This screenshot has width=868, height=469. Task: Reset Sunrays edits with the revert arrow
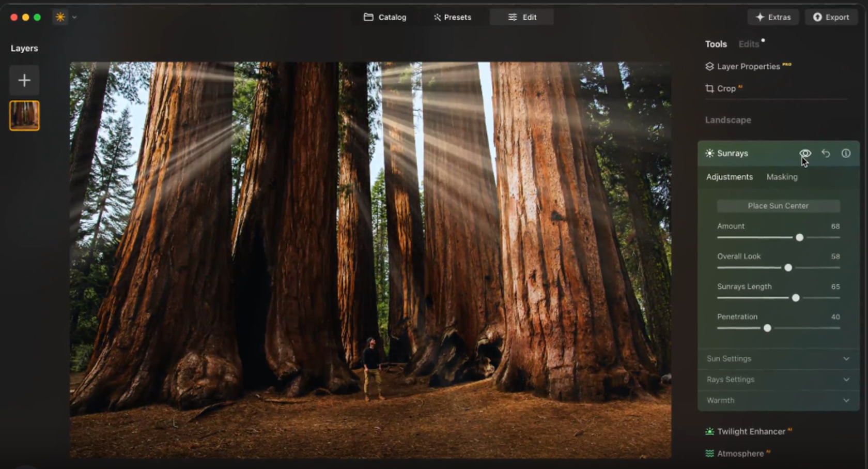point(826,153)
